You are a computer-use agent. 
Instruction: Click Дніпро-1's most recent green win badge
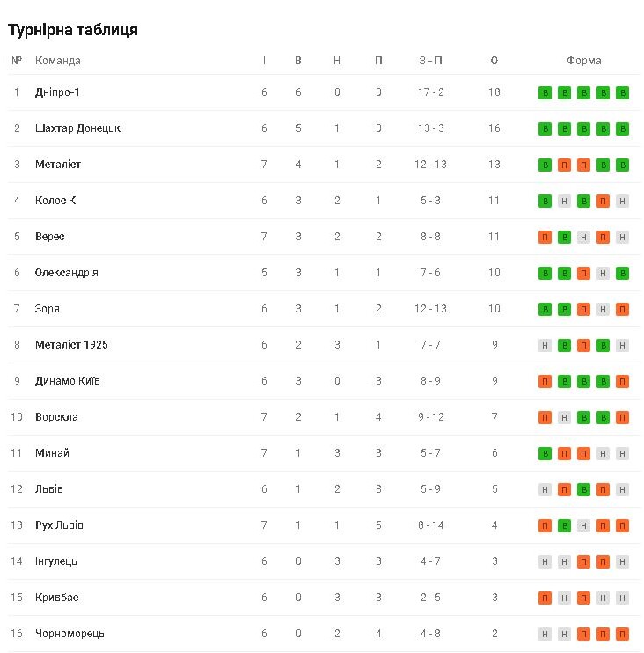click(622, 92)
